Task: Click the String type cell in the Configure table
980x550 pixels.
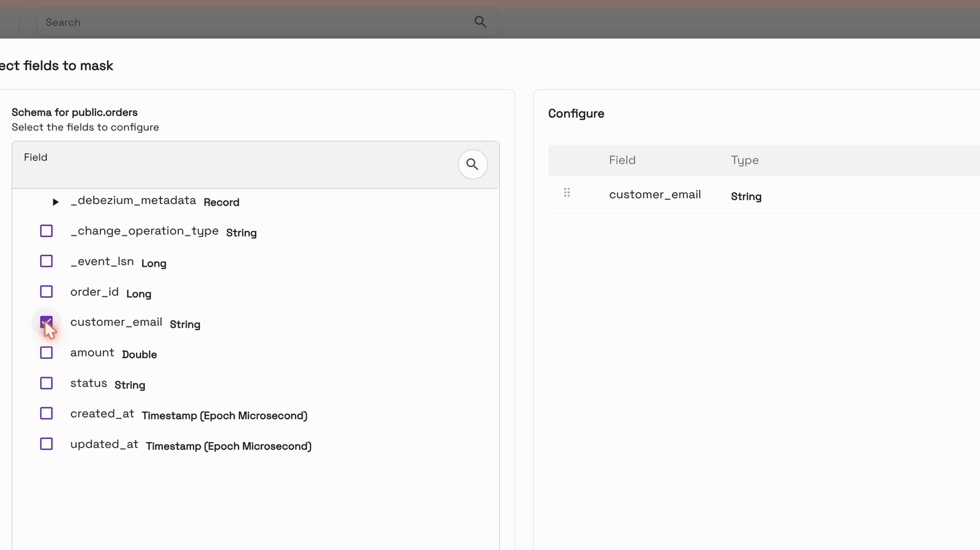Action: pyautogui.click(x=746, y=197)
